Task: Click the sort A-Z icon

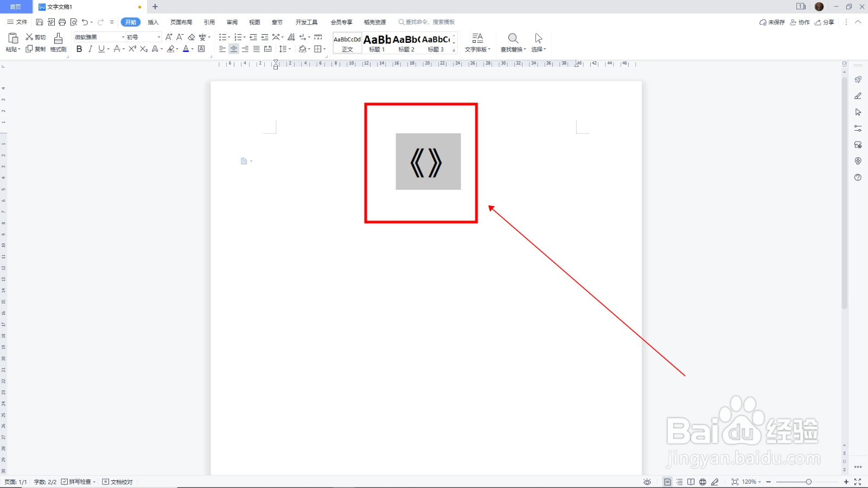Action: (x=291, y=37)
